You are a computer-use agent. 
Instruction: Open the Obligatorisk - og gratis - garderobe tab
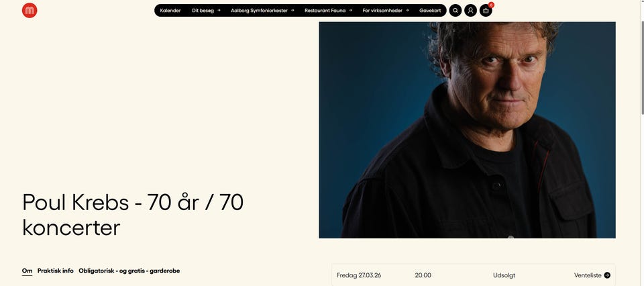(129, 271)
